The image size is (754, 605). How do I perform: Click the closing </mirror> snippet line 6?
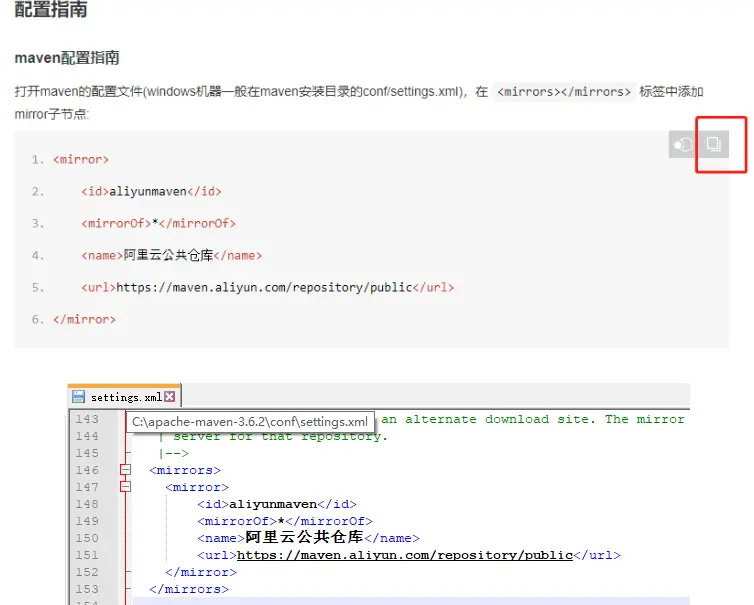84,319
